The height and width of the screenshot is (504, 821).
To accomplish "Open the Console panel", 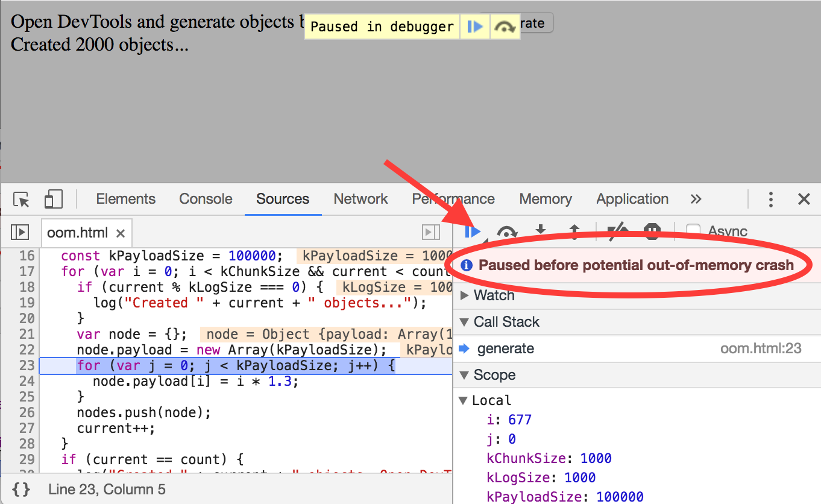I will [205, 199].
